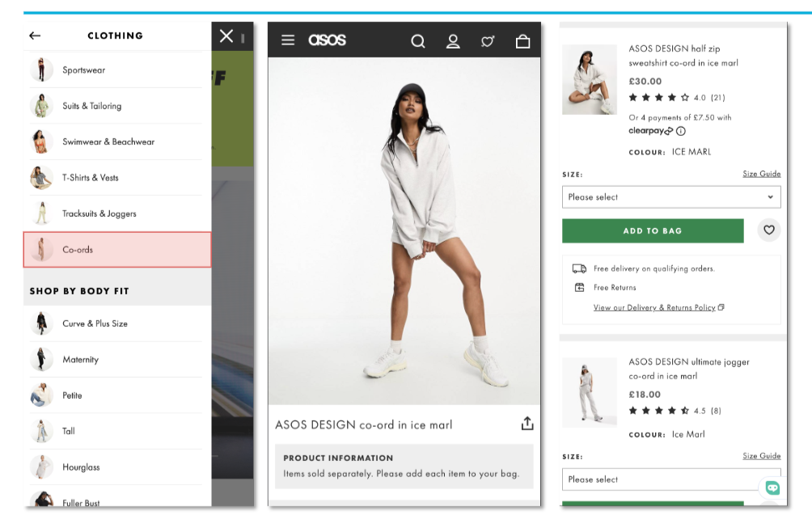Image resolution: width=812 pixels, height=528 pixels.
Task: Click the Sportswear category thumbnail
Action: [41, 70]
